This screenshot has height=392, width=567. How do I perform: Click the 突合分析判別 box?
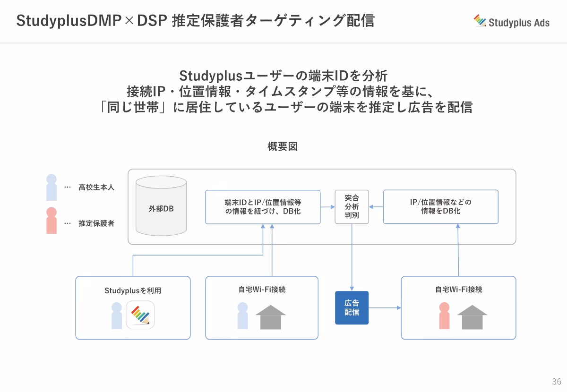pos(352,207)
